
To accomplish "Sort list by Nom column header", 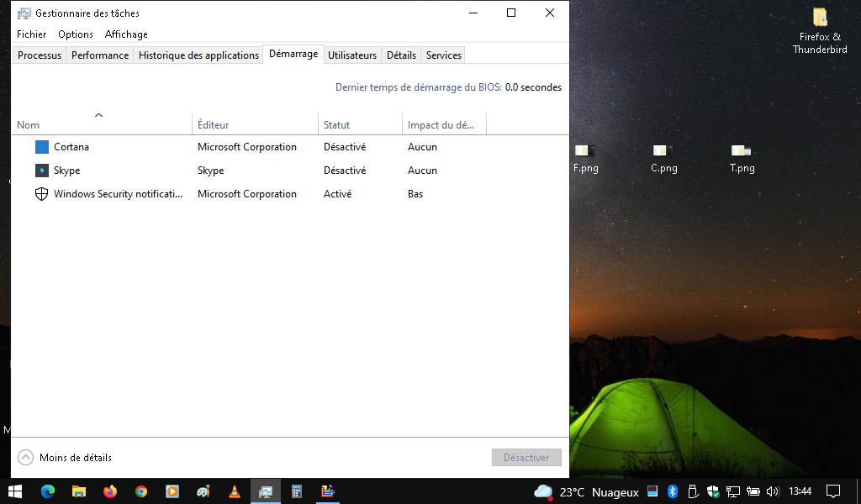I will coord(102,124).
